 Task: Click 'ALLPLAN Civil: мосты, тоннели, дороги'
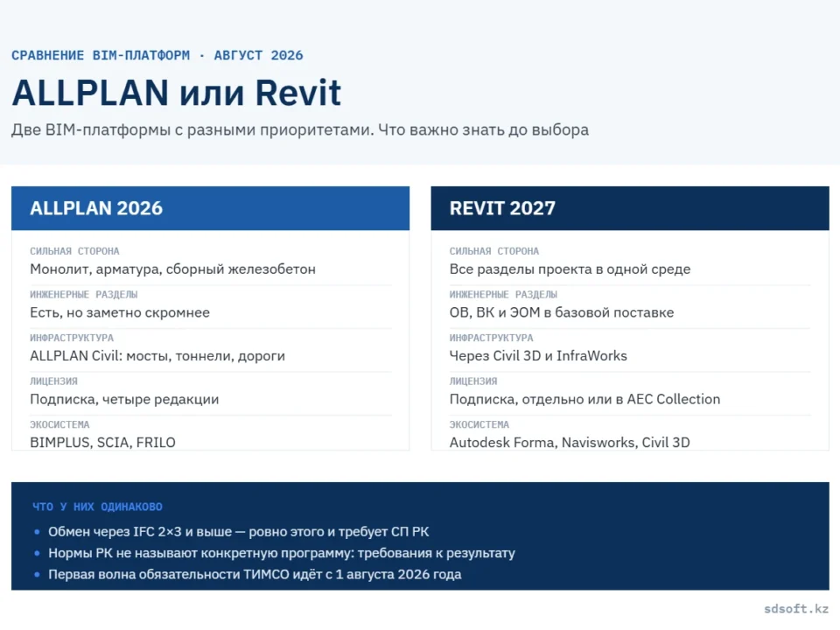click(x=157, y=356)
